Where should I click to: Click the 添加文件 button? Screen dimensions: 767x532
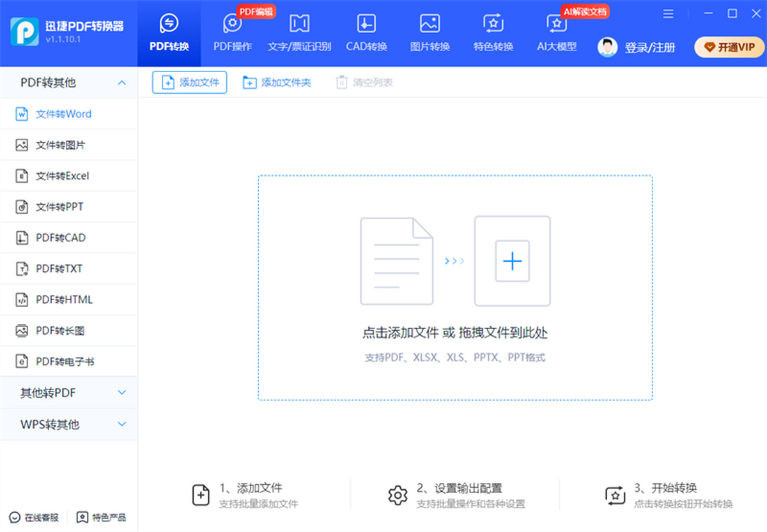(189, 82)
